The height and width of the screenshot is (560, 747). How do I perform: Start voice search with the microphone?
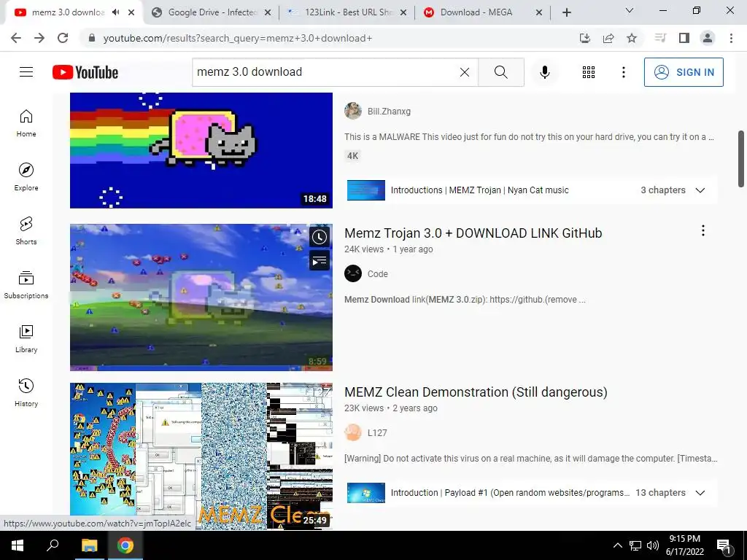[x=544, y=72]
